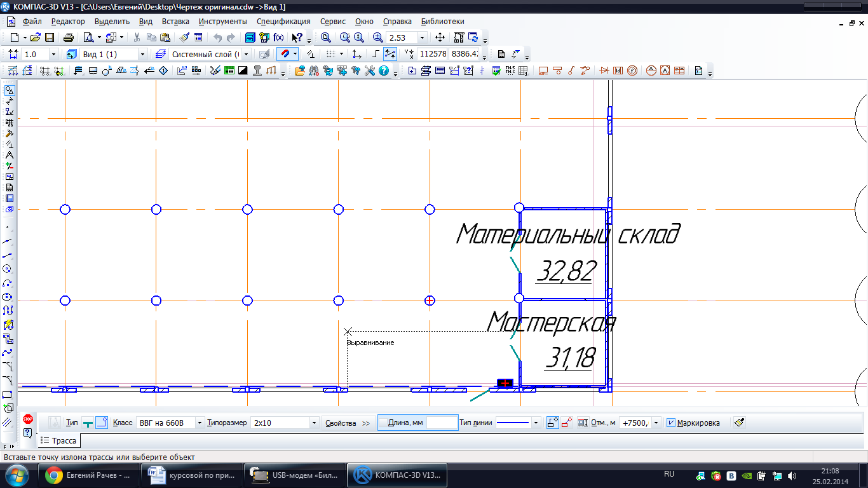Open Print preview via the magnifier-page icon
Viewport: 868px width, 488px height.
tap(89, 37)
